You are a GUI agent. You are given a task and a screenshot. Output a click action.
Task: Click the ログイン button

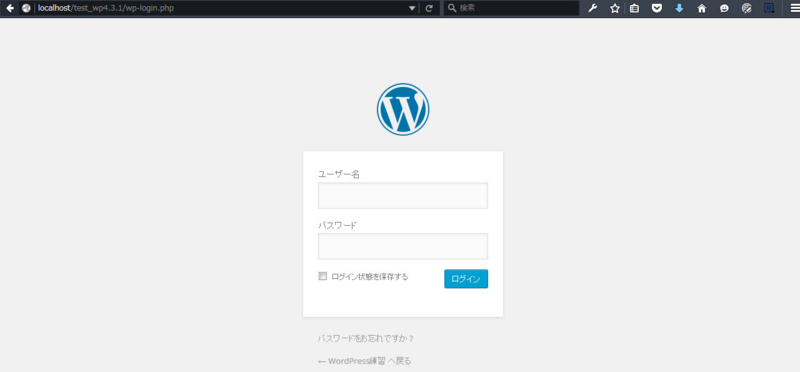[466, 279]
